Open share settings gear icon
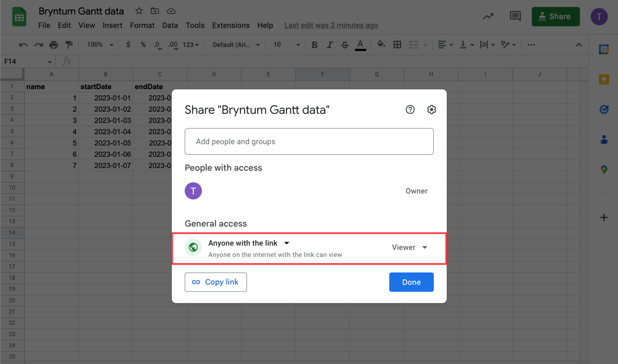 pyautogui.click(x=432, y=110)
